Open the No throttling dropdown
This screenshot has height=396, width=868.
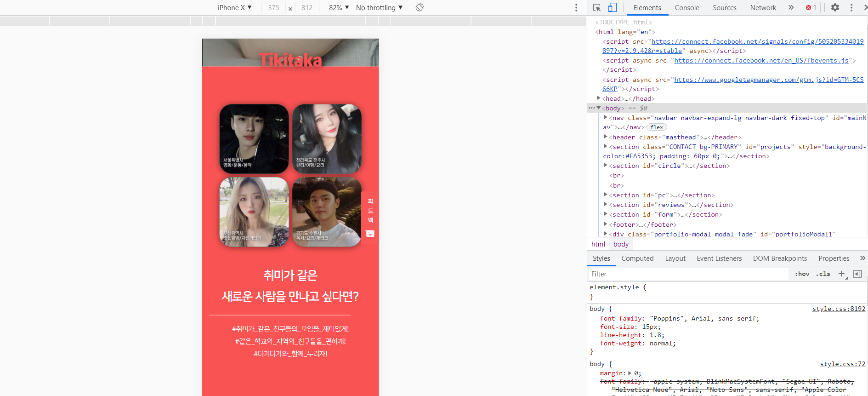click(x=379, y=7)
